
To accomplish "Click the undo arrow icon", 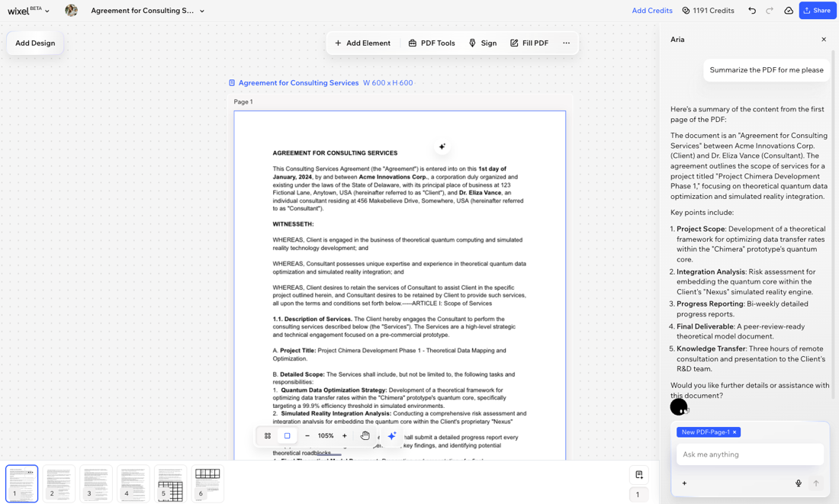I will pyautogui.click(x=754, y=10).
